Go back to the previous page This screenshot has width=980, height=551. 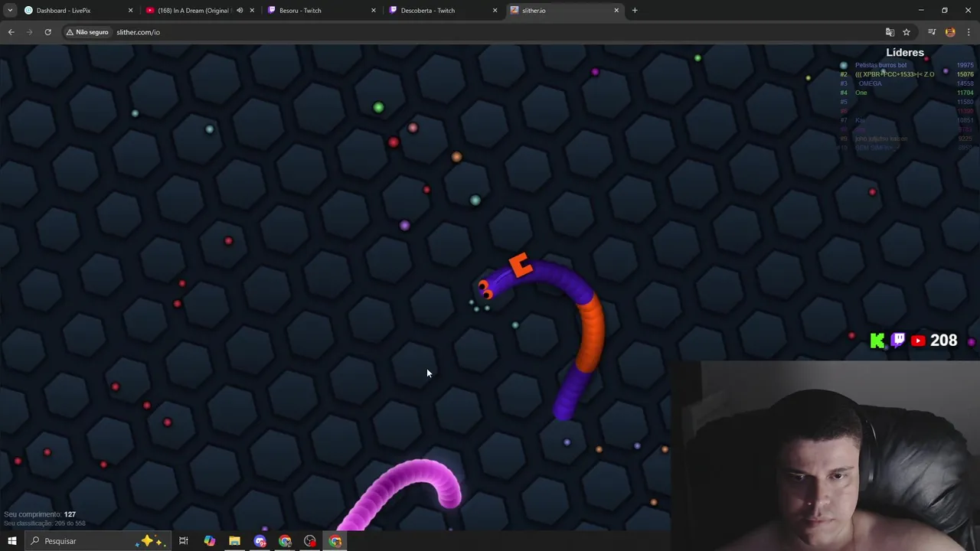11,32
